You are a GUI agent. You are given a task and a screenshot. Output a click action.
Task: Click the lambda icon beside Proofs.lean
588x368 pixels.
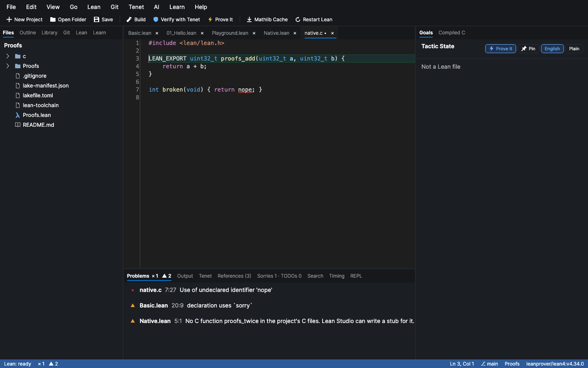18,115
